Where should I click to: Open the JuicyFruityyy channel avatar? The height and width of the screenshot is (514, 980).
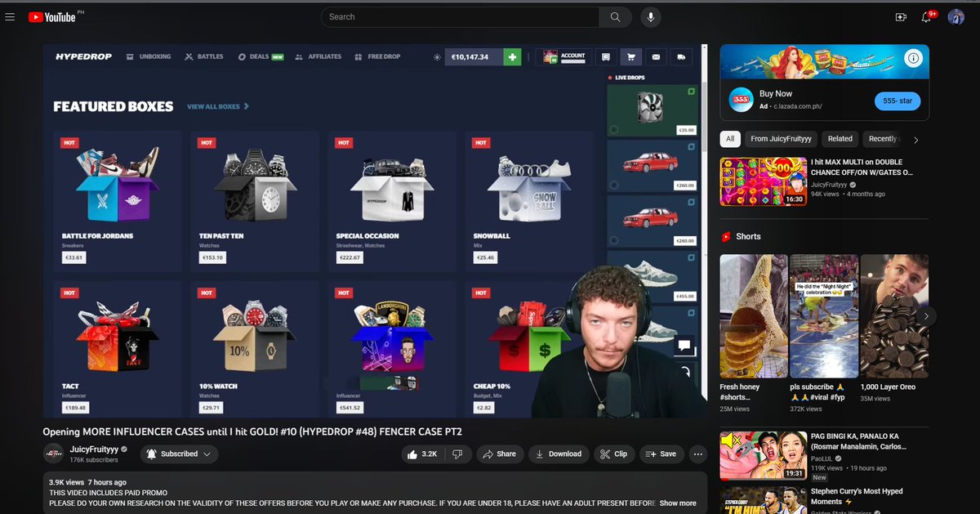click(53, 454)
